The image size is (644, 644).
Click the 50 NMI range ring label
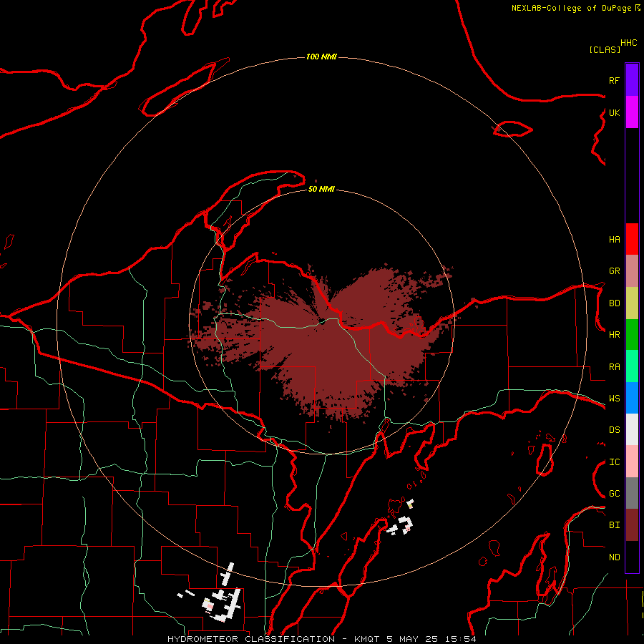321,189
